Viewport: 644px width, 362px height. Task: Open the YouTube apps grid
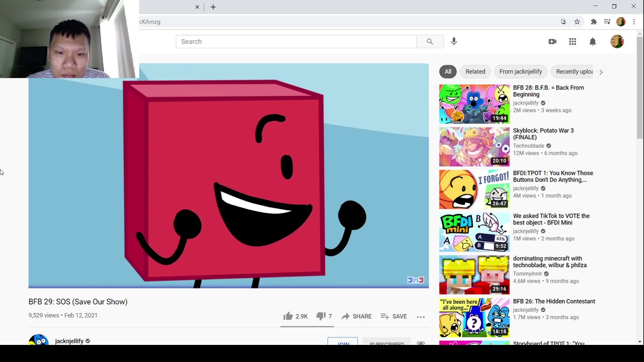pyautogui.click(x=573, y=42)
